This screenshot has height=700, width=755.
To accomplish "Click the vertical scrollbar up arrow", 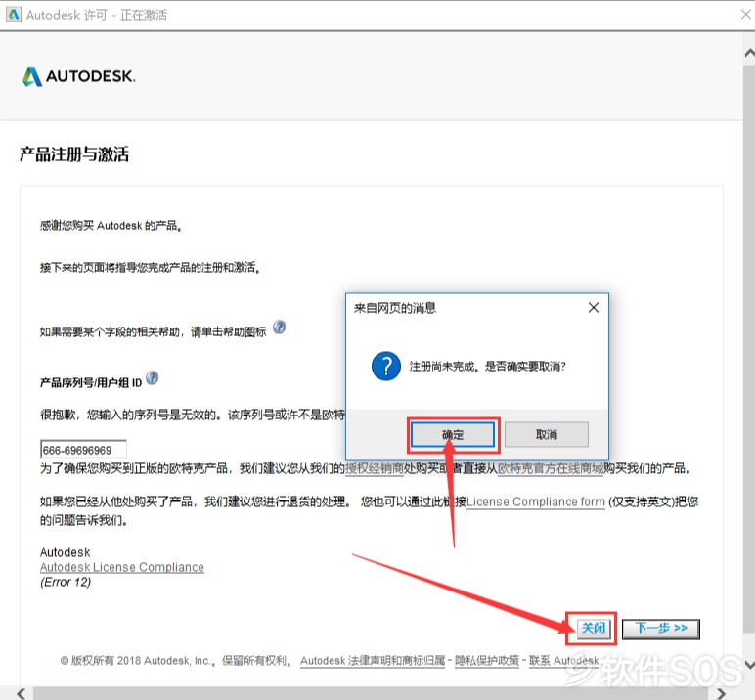I will (x=749, y=52).
